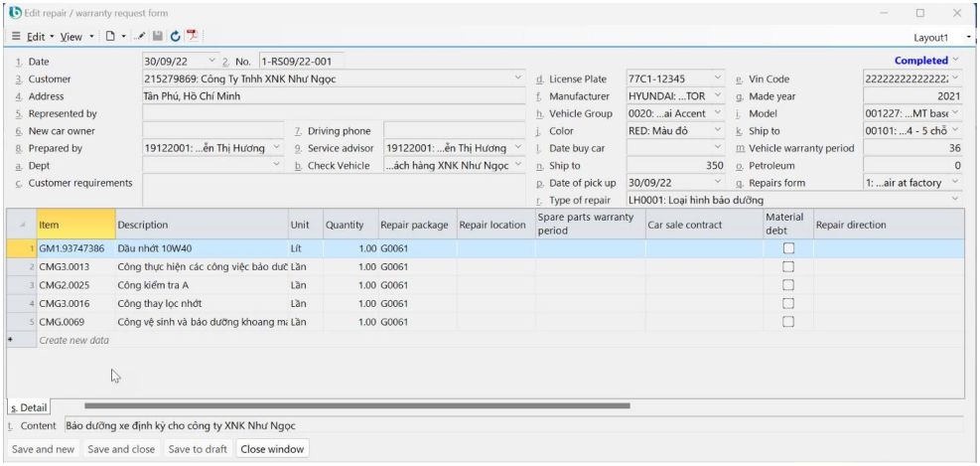Expand the Service advisor dropdown
980x466 pixels.
click(x=518, y=148)
